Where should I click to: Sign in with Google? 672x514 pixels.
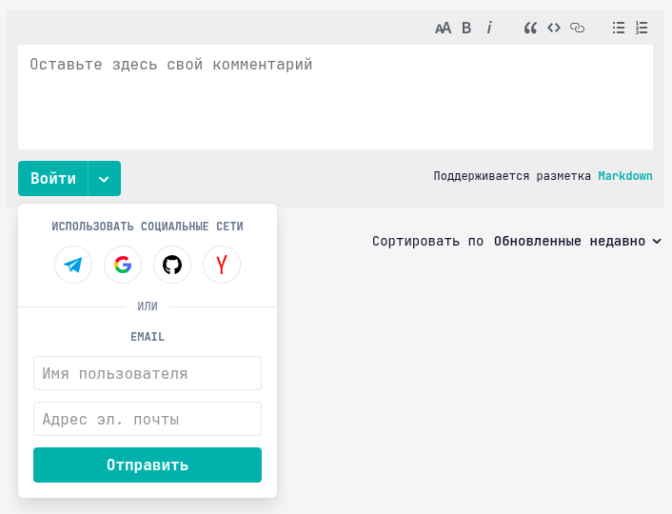[123, 265]
